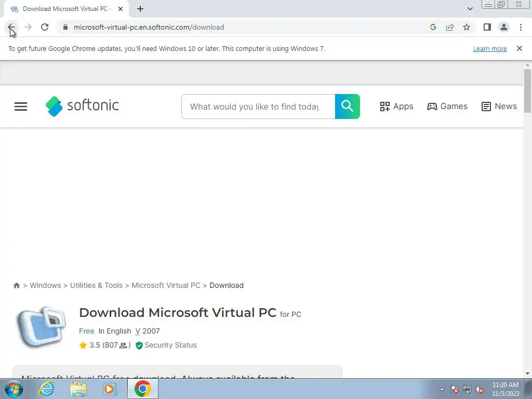Image resolution: width=532 pixels, height=399 pixels.
Task: Click the taskbar clock
Action: pos(506,389)
